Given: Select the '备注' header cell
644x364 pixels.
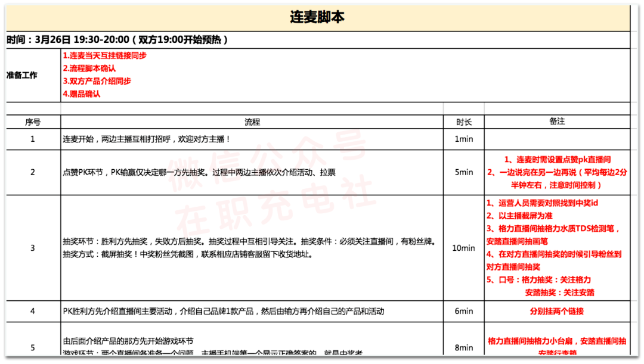Looking at the screenshot, I should coord(557,122).
